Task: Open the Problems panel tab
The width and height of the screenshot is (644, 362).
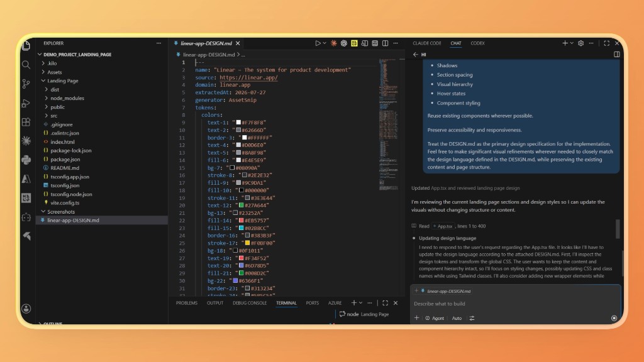Action: coord(186,303)
